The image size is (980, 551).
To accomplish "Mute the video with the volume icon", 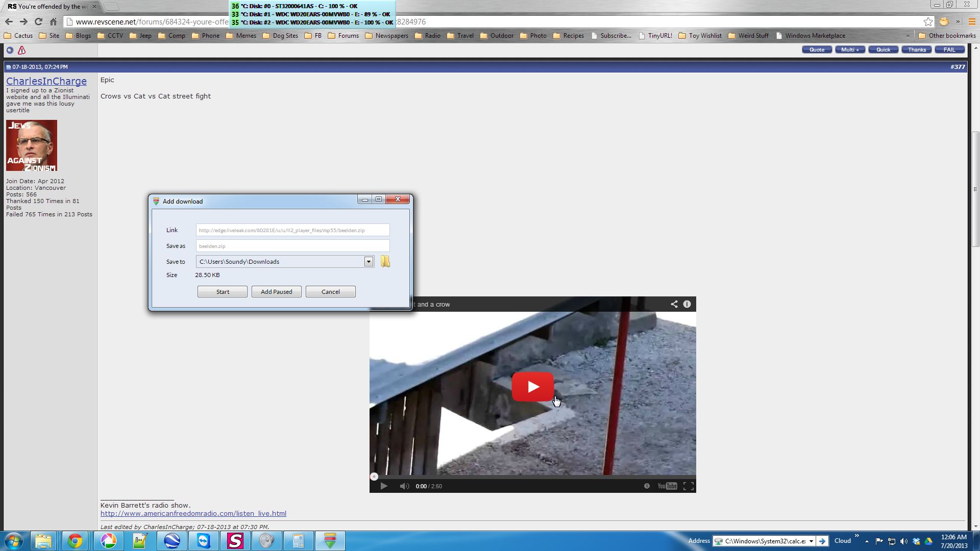I will [x=404, y=486].
